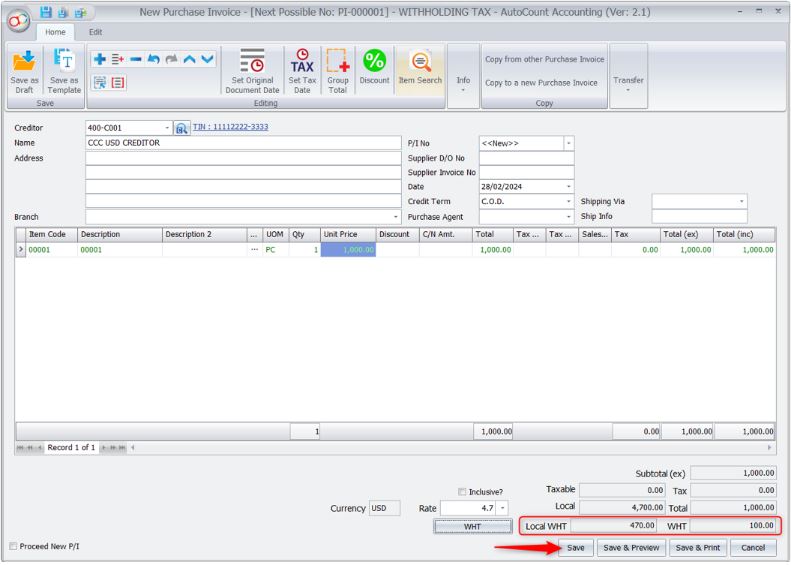Viewport: 791px width, 565px height.
Task: Click the Save & Print button
Action: [698, 548]
